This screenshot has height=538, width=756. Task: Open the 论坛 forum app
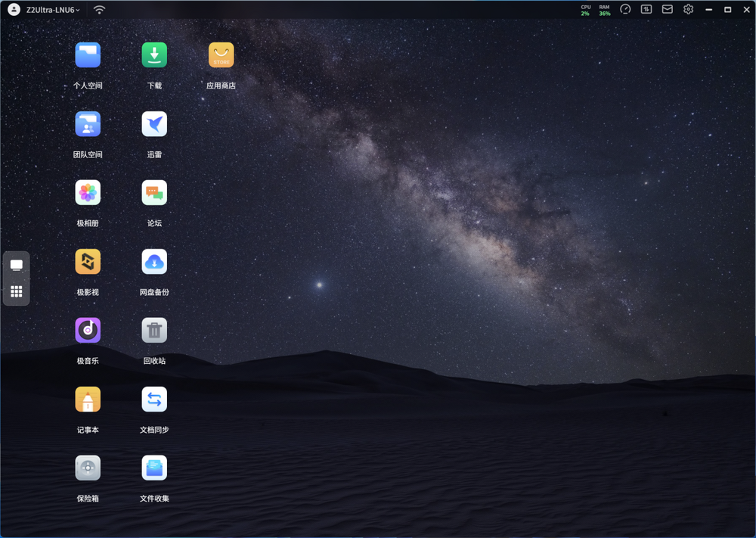coord(154,193)
